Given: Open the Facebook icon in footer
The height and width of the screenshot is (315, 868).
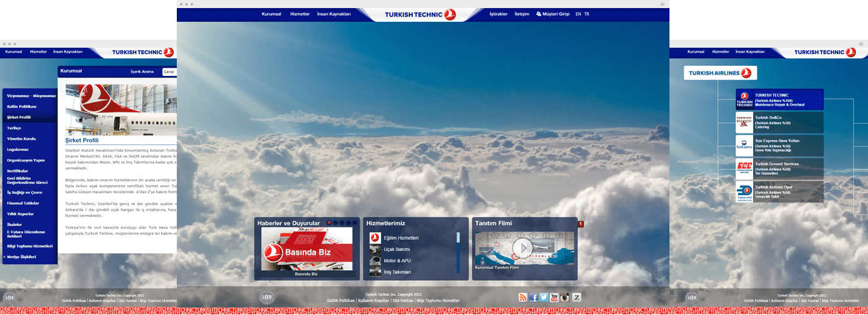Looking at the screenshot, I should (x=533, y=298).
